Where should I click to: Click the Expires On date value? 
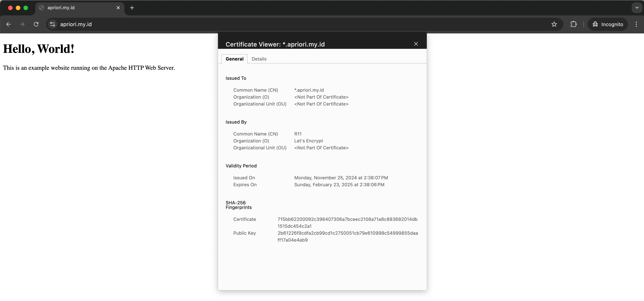tap(339, 185)
